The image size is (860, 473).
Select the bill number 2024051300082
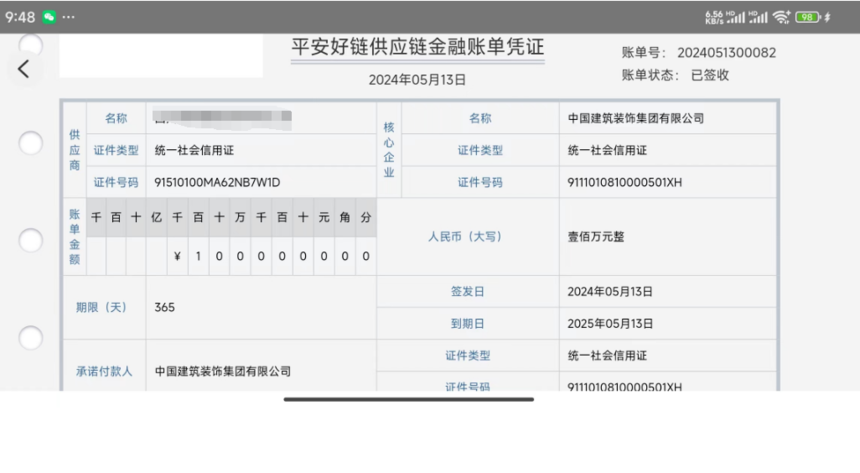(x=726, y=53)
